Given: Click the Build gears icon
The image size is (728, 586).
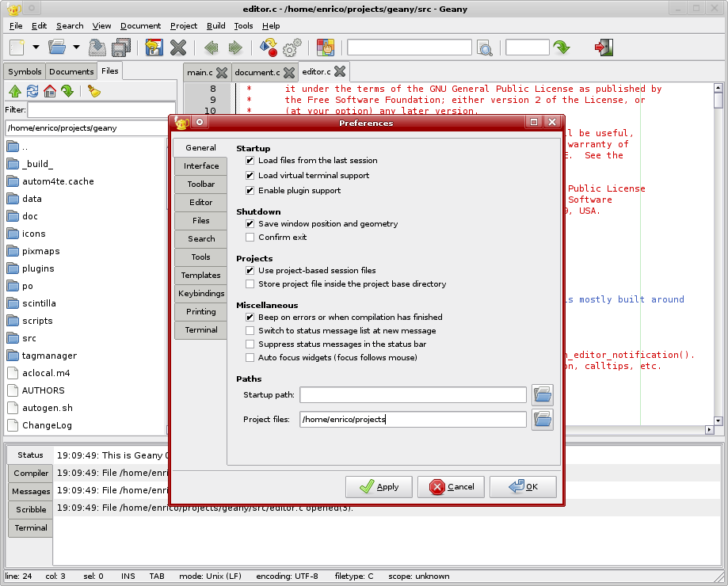Looking at the screenshot, I should coord(292,48).
